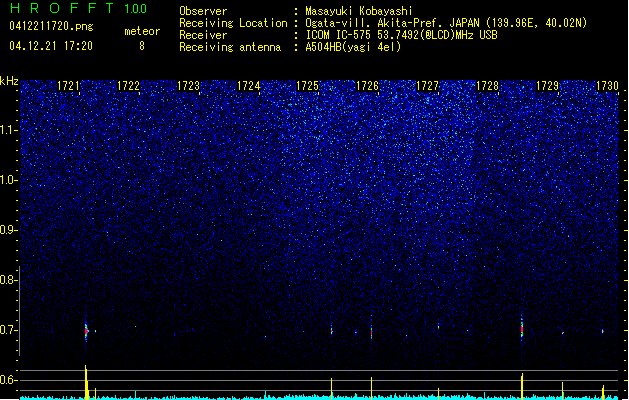
Task: Click the 1721 time axis marker
Action: coord(68,86)
